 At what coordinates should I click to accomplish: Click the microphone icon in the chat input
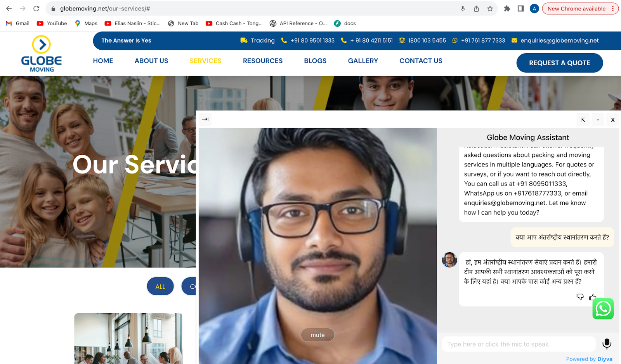(607, 343)
